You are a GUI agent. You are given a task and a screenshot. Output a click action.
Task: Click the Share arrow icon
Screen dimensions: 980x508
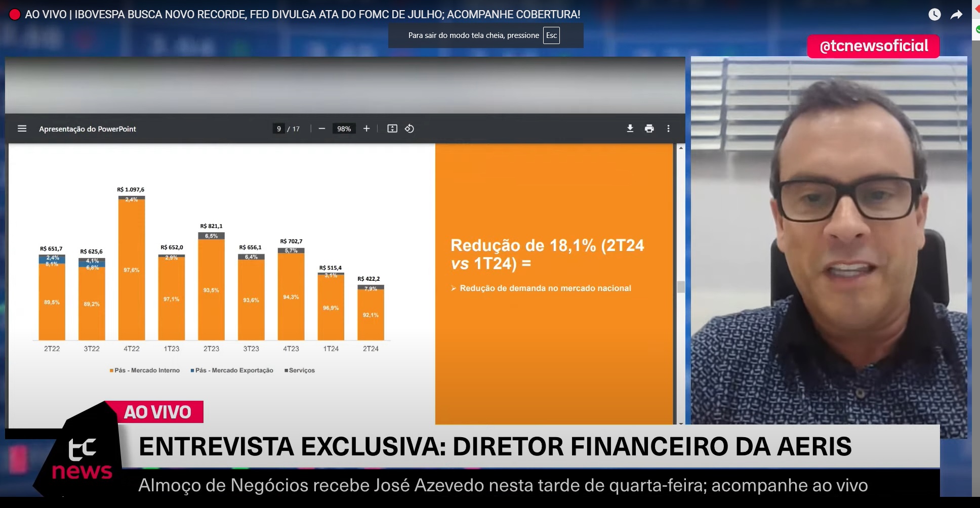[956, 15]
